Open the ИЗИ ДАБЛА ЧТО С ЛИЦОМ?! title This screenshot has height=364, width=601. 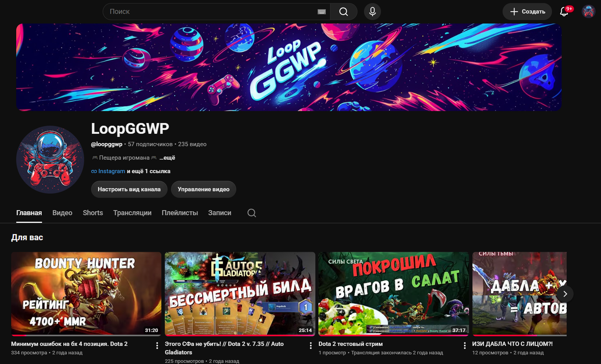click(x=512, y=344)
